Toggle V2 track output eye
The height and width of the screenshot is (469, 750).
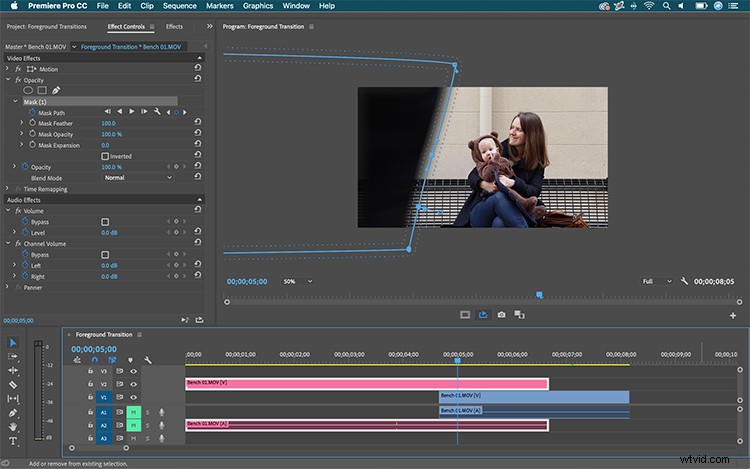[133, 384]
